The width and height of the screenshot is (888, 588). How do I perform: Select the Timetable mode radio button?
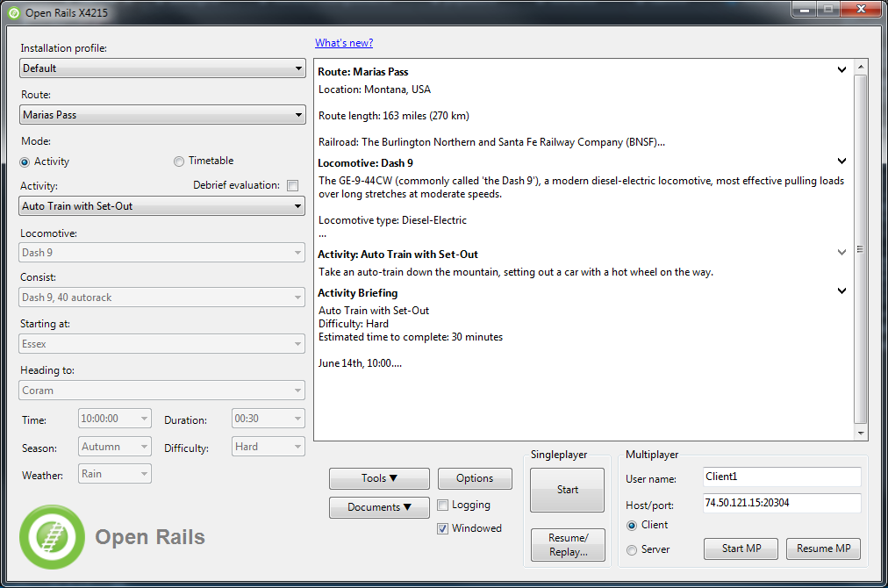[179, 161]
